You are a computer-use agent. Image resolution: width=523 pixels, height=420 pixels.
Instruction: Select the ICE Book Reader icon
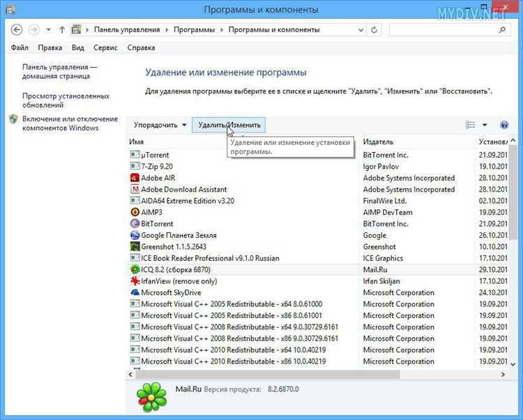pyautogui.click(x=135, y=258)
